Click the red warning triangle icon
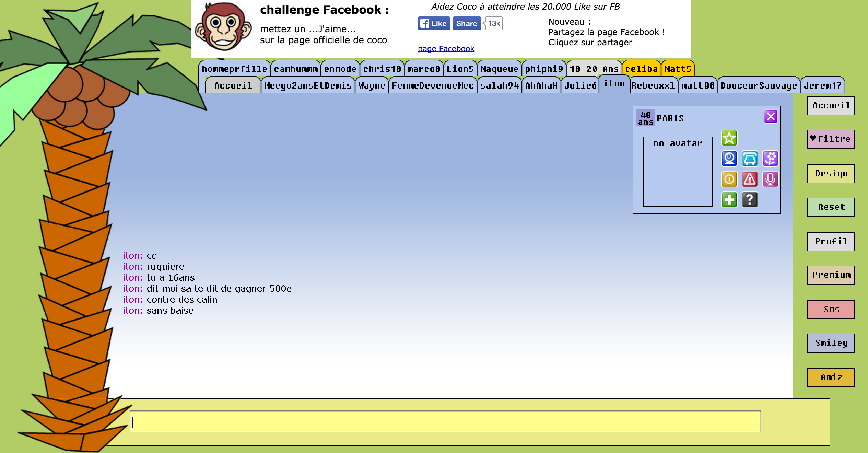 click(750, 179)
